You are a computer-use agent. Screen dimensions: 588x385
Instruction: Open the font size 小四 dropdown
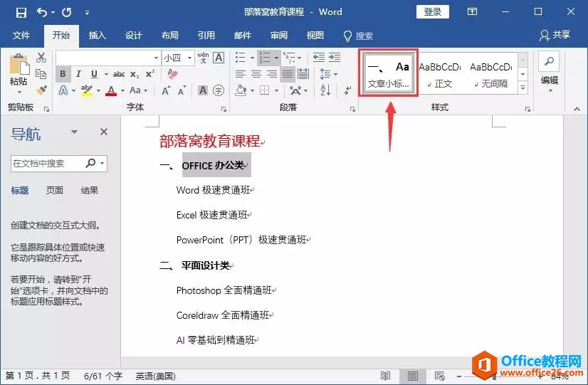coord(190,58)
